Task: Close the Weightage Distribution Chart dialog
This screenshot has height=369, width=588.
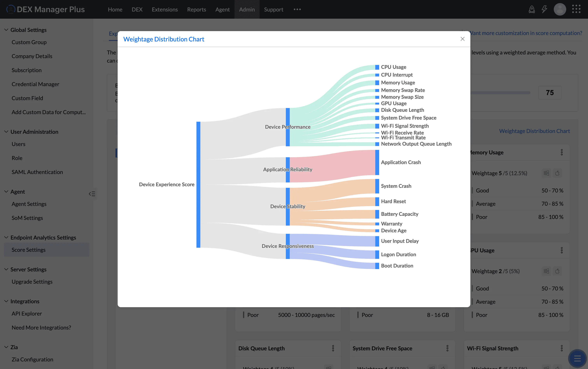Action: coord(462,39)
